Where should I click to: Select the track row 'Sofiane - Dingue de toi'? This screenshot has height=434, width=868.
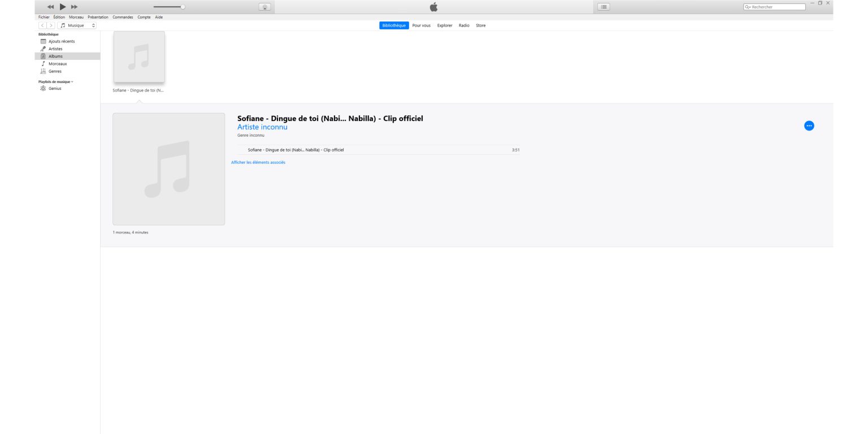pos(378,150)
